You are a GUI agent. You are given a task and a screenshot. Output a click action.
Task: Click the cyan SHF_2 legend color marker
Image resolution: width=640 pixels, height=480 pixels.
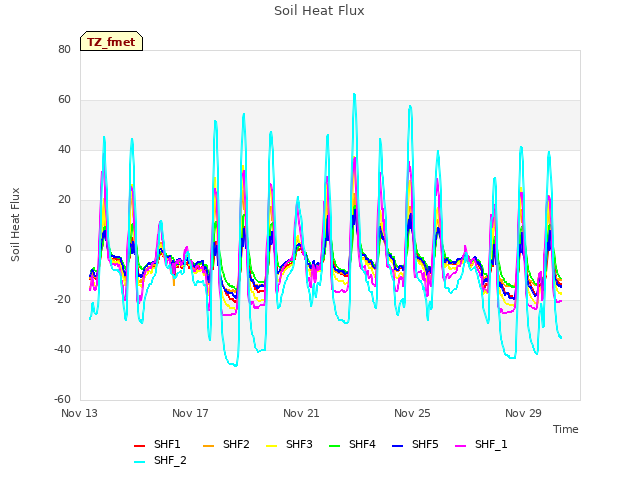[140, 462]
